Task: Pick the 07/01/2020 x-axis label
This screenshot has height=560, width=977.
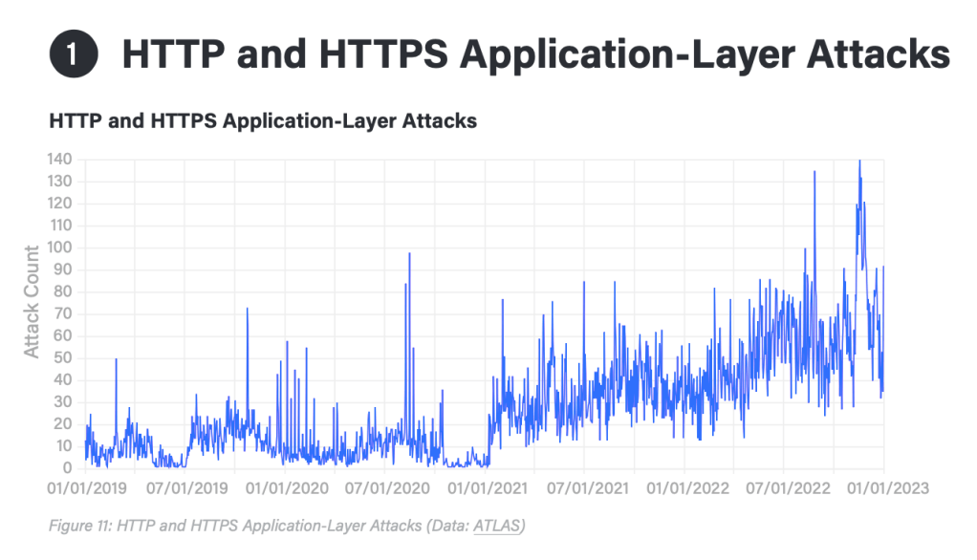Action: tap(385, 487)
